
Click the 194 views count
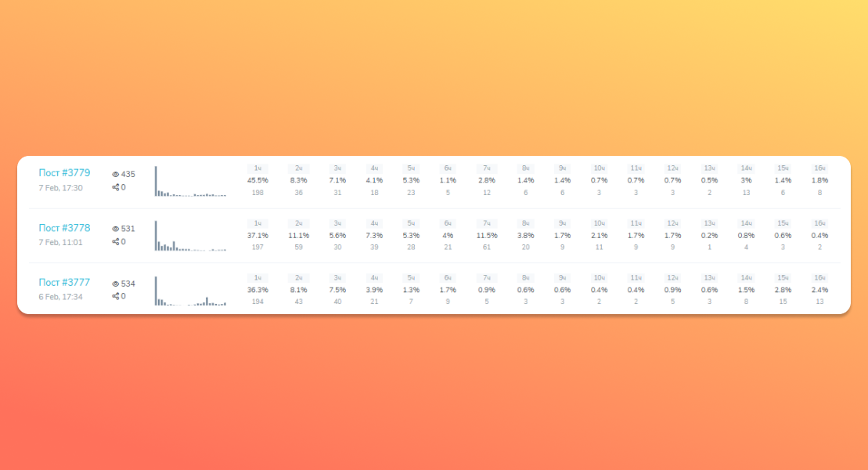258,302
